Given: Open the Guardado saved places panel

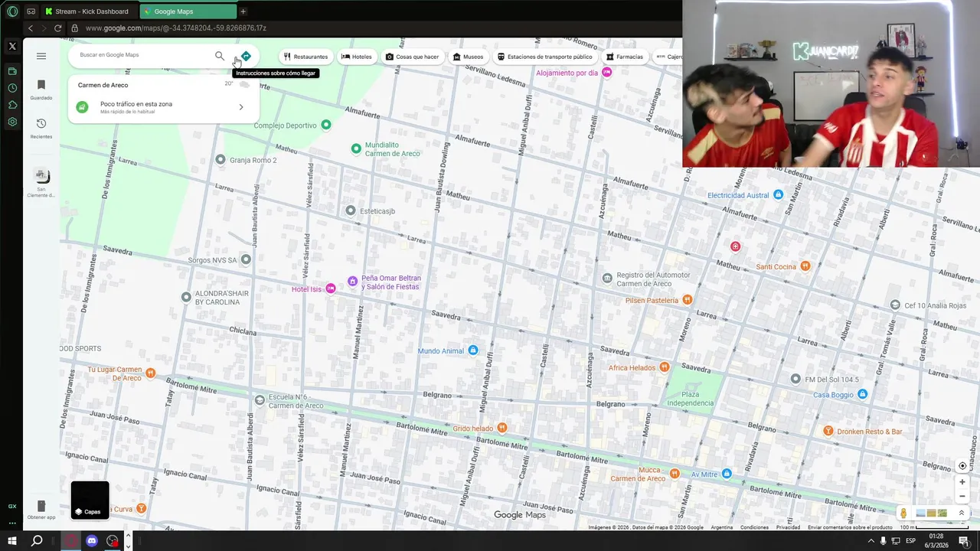Looking at the screenshot, I should pos(41,89).
